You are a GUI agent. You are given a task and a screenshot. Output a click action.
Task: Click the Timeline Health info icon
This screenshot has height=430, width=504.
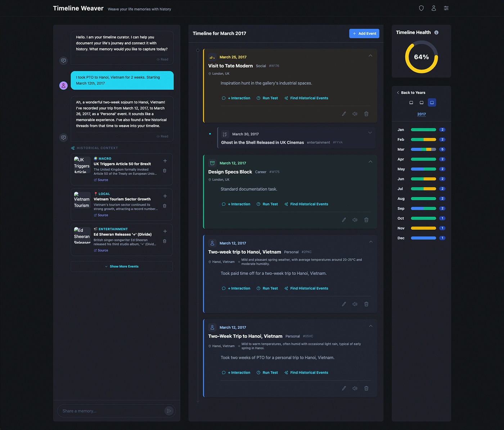pyautogui.click(x=436, y=32)
